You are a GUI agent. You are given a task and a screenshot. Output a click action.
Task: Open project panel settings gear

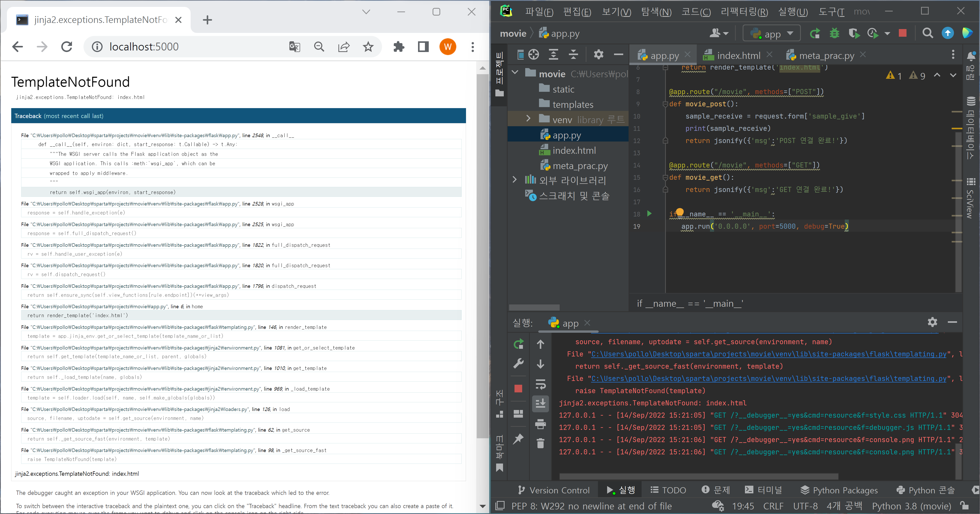click(x=598, y=55)
